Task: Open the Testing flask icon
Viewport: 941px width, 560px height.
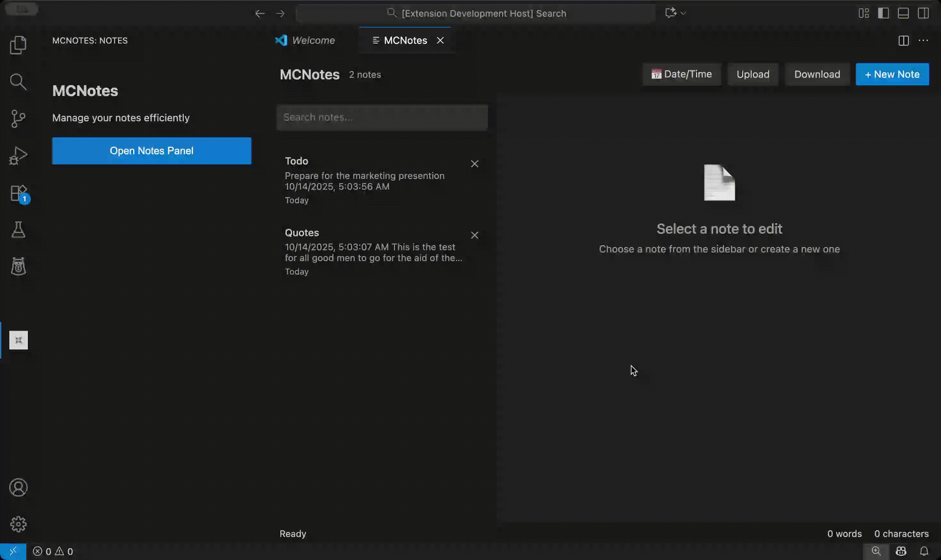Action: (x=18, y=229)
